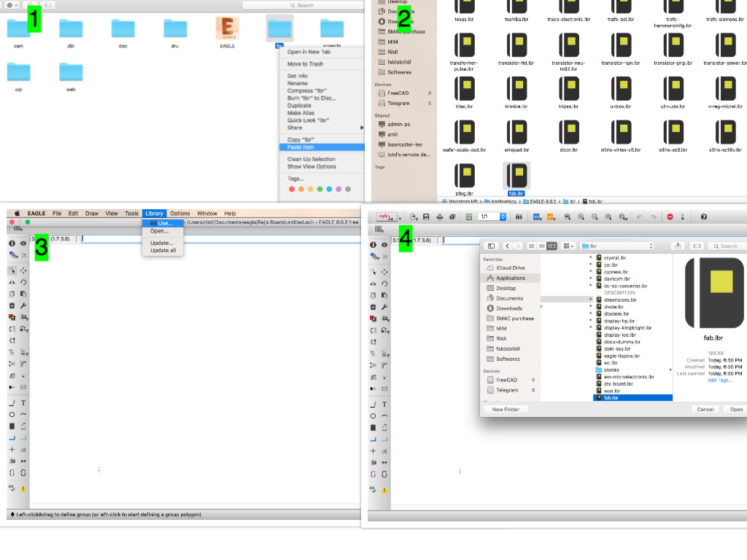The height and width of the screenshot is (560, 747).
Task: Select the Junction tool in the EAGLE window with the Library menu open
Action: 12,449
